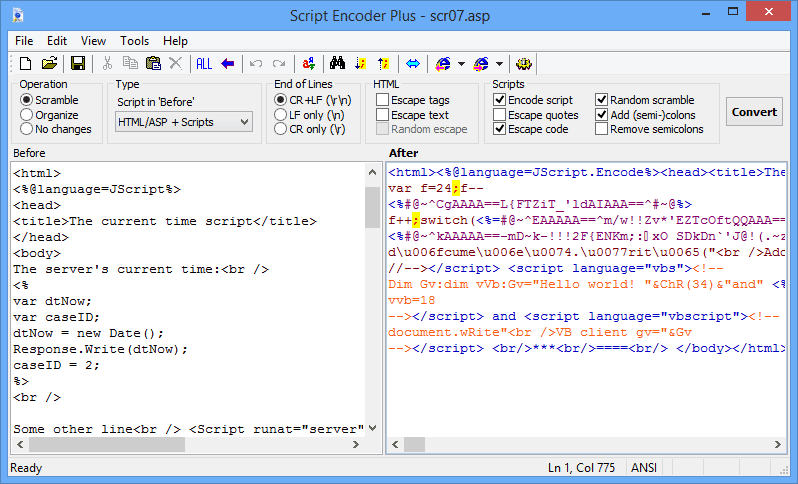Preview After in the second browser icon
Viewport: 798px width, 484px height.
pos(481,64)
